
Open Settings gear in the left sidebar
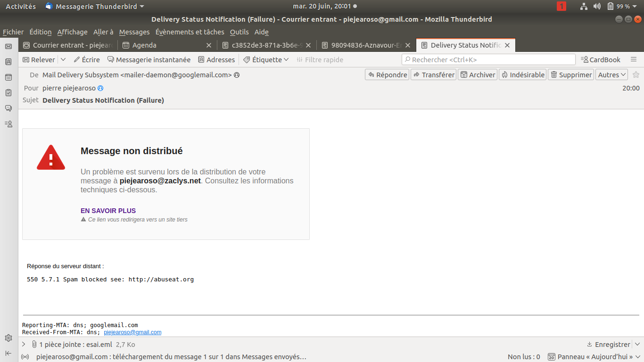pos(8,338)
